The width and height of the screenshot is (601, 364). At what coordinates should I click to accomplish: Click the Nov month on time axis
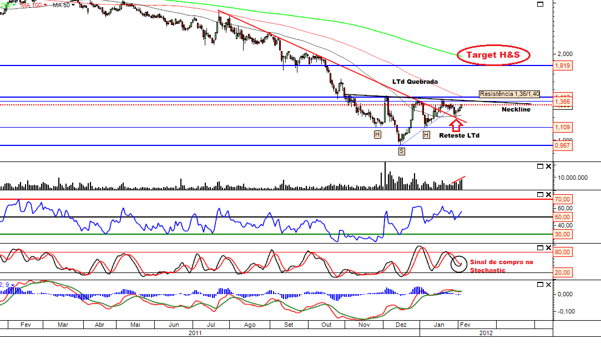(x=364, y=325)
